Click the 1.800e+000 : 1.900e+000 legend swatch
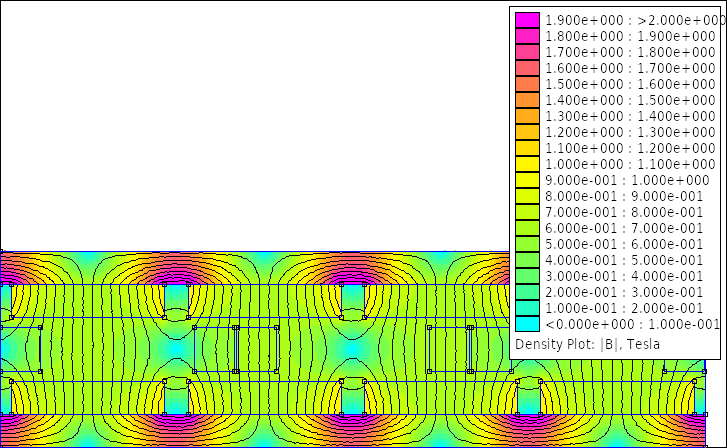Image resolution: width=727 pixels, height=448 pixels. click(x=527, y=36)
